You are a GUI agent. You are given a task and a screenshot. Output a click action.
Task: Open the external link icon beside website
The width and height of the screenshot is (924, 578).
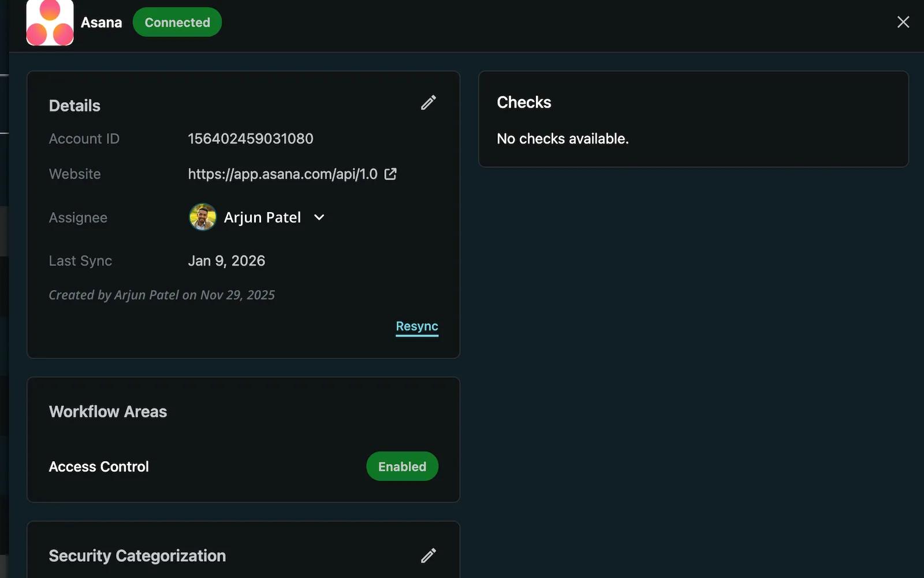pos(390,174)
